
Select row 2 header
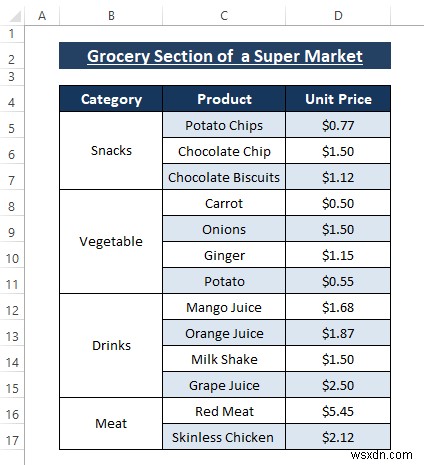pyautogui.click(x=12, y=56)
